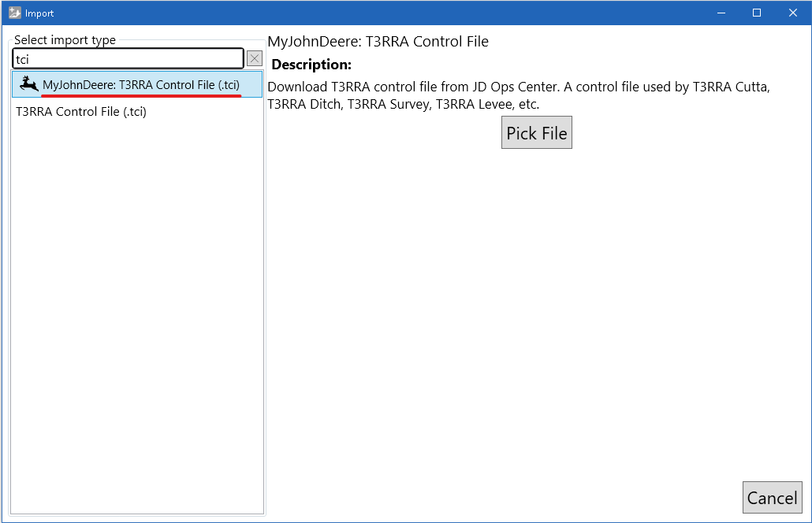Viewport: 812px width, 523px height.
Task: Click the import type search field
Action: [x=128, y=58]
